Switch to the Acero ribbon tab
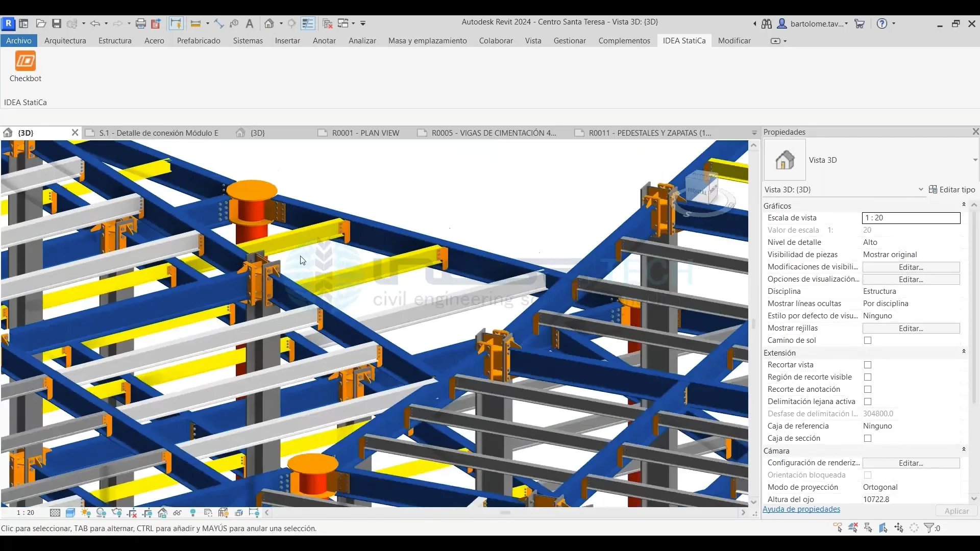The height and width of the screenshot is (551, 980). pyautogui.click(x=154, y=41)
